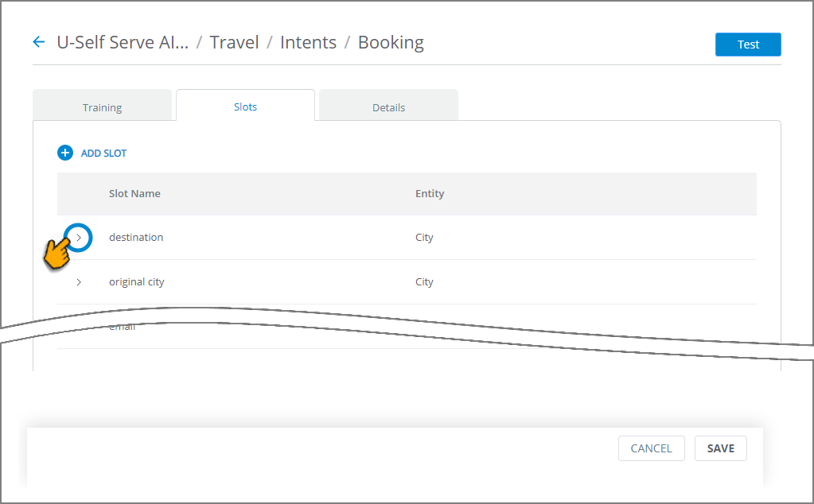Click the ADD SLOT text link
This screenshot has height=504, width=814.
click(103, 153)
